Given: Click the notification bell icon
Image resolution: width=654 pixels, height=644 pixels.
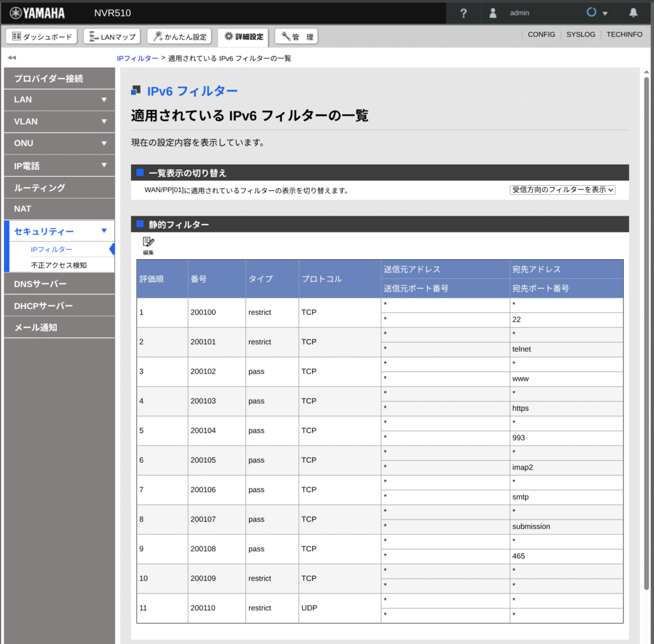Looking at the screenshot, I should click(633, 13).
